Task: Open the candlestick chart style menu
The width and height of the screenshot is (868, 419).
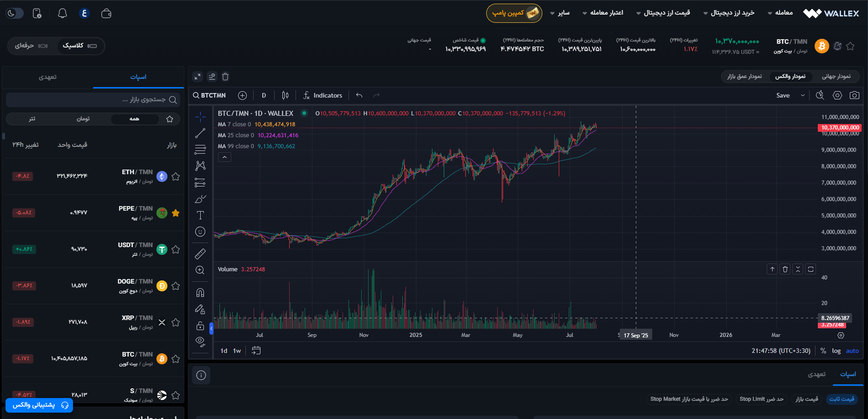Action: (285, 95)
